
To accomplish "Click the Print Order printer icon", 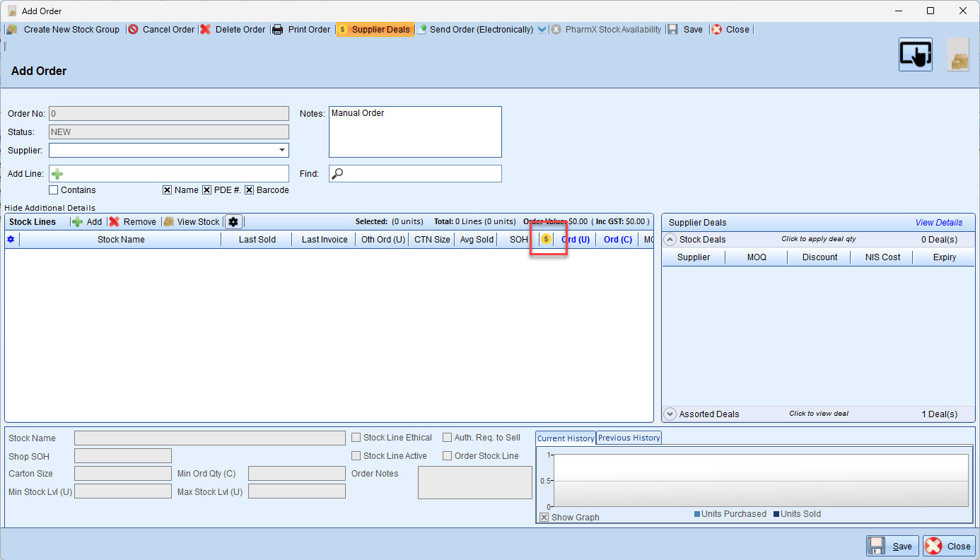I will click(x=278, y=30).
